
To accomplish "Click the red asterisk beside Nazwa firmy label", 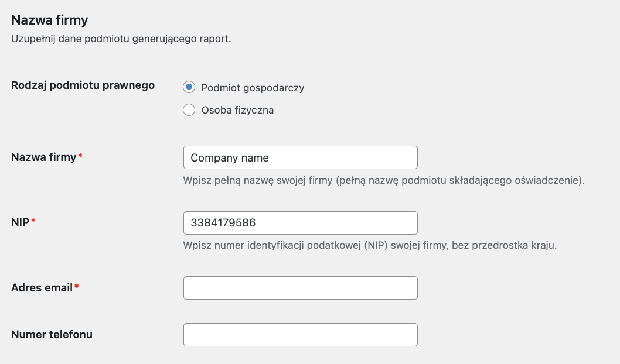I will pyautogui.click(x=80, y=157).
